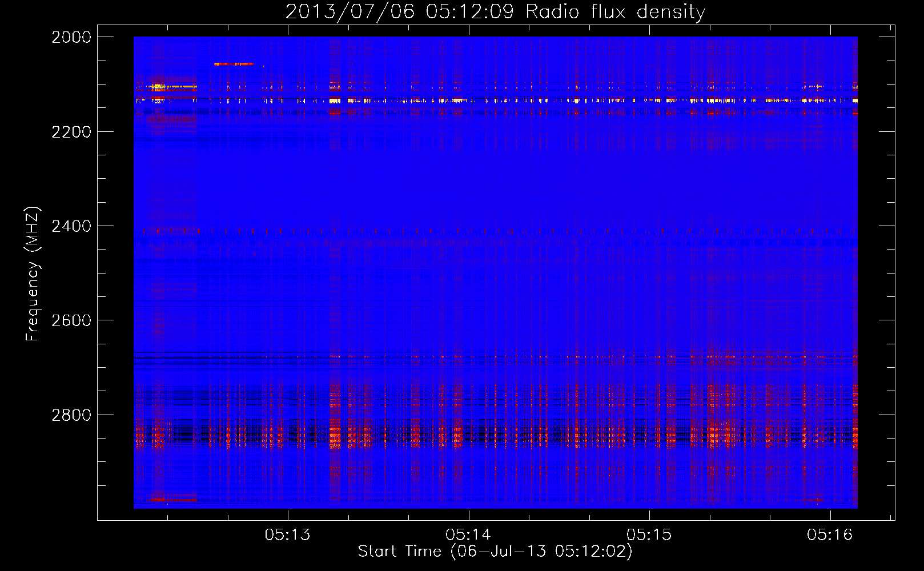This screenshot has width=924, height=571.
Task: Click the 05:13 time tick label
Action: (x=288, y=534)
